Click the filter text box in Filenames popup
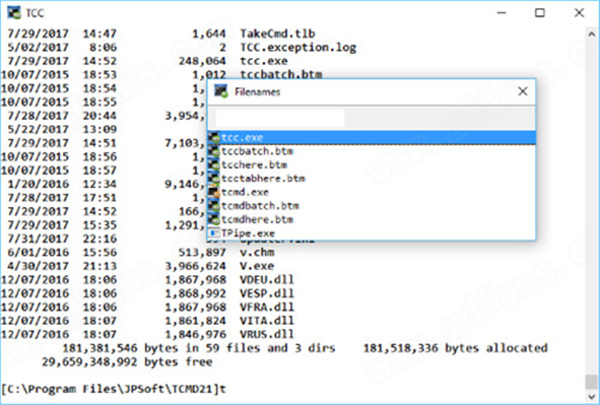The width and height of the screenshot is (600, 405). [275, 117]
